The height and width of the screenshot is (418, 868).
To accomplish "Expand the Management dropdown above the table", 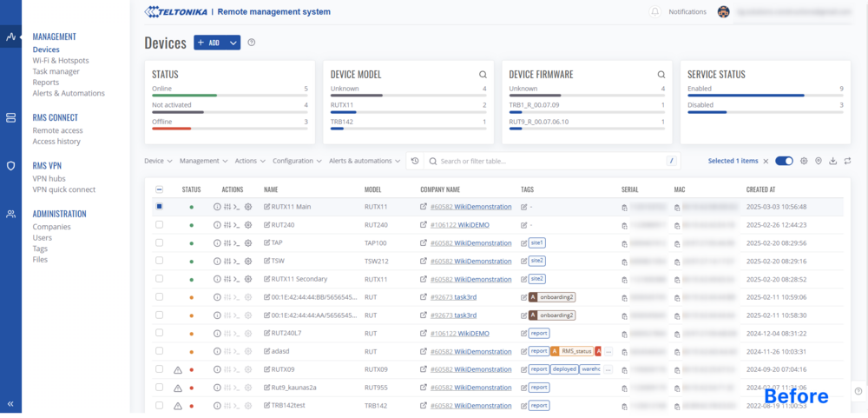I will click(x=204, y=161).
